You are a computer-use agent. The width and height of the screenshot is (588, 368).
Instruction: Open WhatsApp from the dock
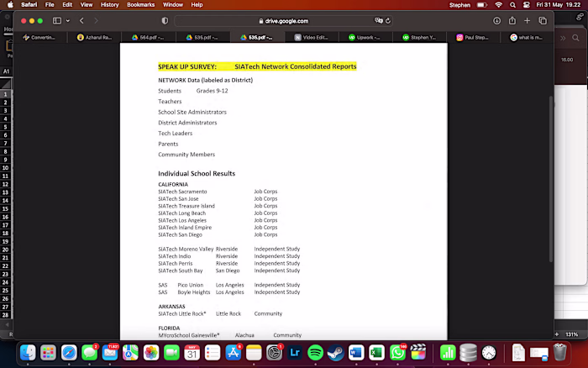397,353
